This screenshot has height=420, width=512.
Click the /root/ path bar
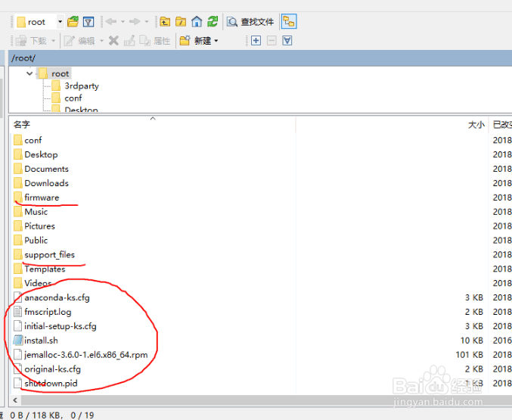click(260, 58)
